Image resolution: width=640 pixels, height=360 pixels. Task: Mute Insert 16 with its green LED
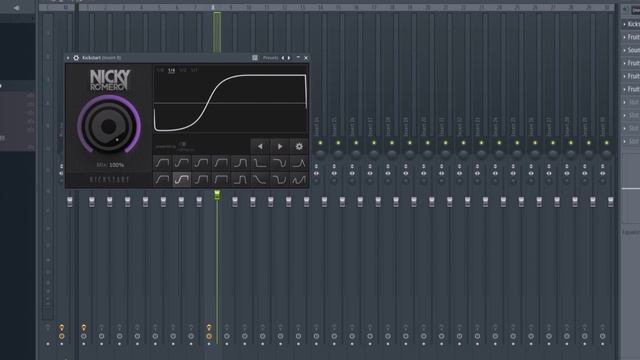(356, 143)
